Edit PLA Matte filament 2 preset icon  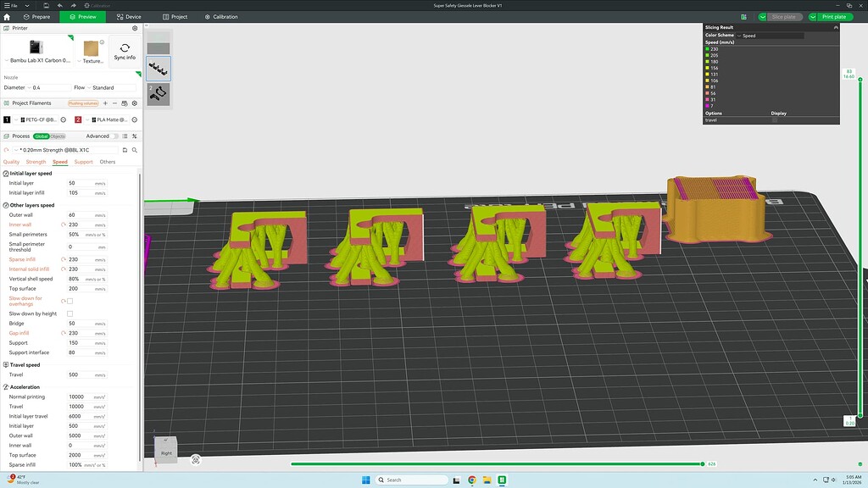point(135,119)
